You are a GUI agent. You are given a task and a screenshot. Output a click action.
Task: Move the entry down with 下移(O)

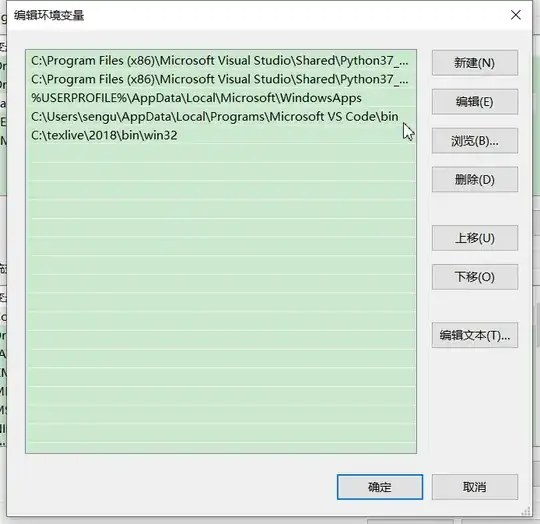(x=475, y=277)
